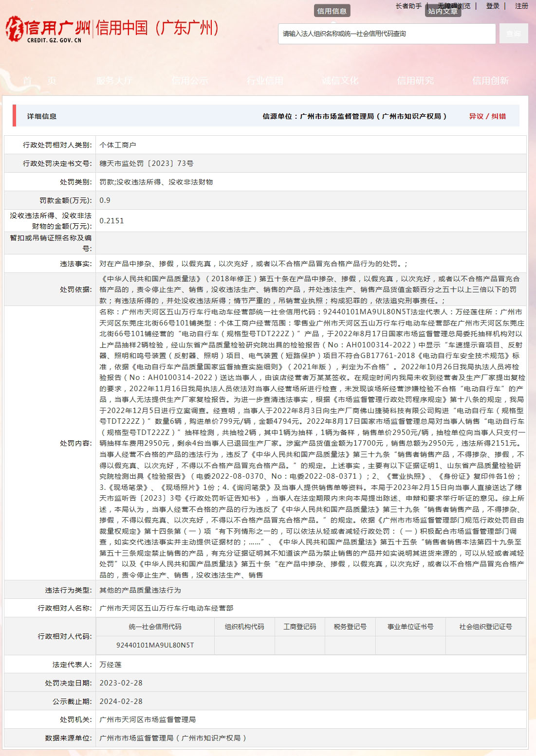Open the 信用公示 navigation item
This screenshot has width=536, height=756.
point(190,81)
